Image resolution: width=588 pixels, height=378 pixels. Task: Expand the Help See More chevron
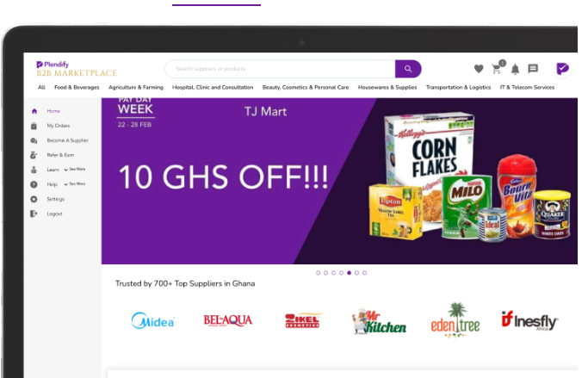point(66,184)
